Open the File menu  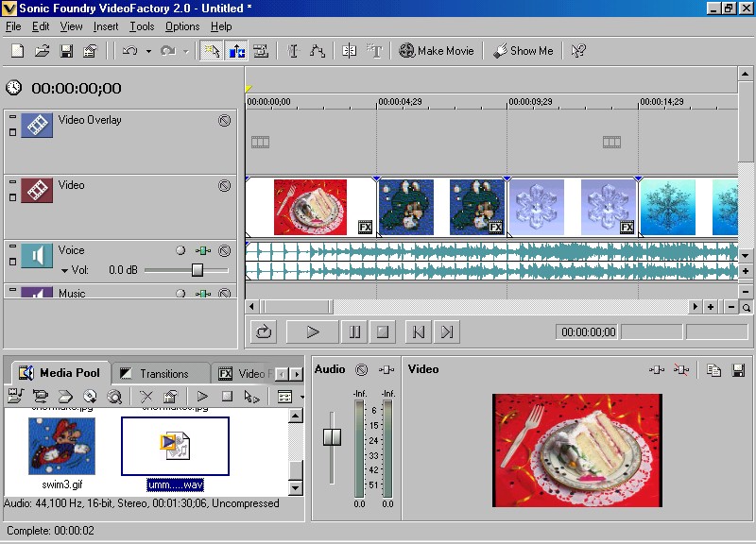tap(13, 26)
